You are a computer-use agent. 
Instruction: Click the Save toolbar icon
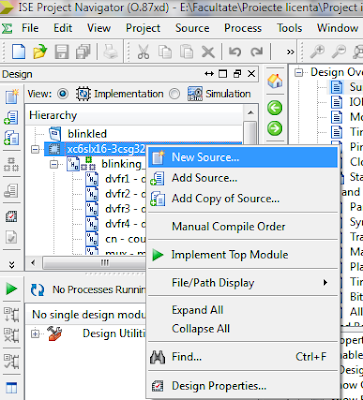point(61,52)
